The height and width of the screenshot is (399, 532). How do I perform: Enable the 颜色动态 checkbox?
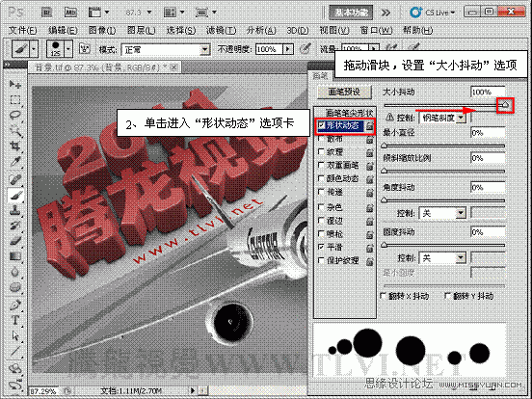click(x=321, y=178)
